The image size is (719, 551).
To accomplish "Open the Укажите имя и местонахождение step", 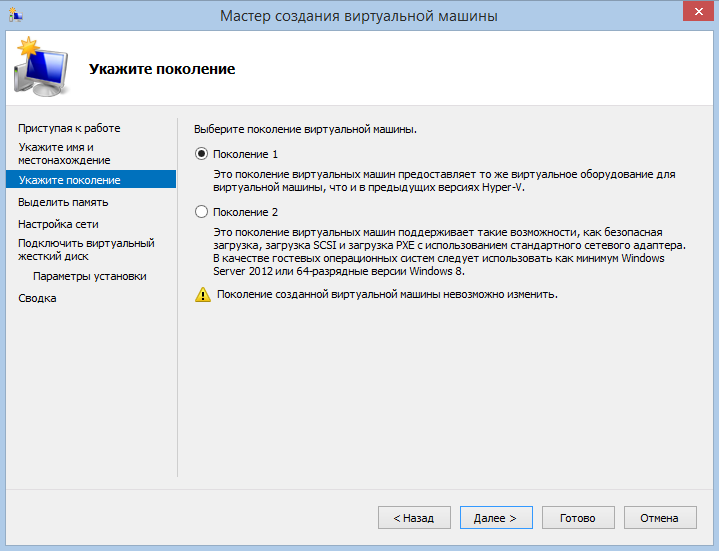I will point(64,153).
